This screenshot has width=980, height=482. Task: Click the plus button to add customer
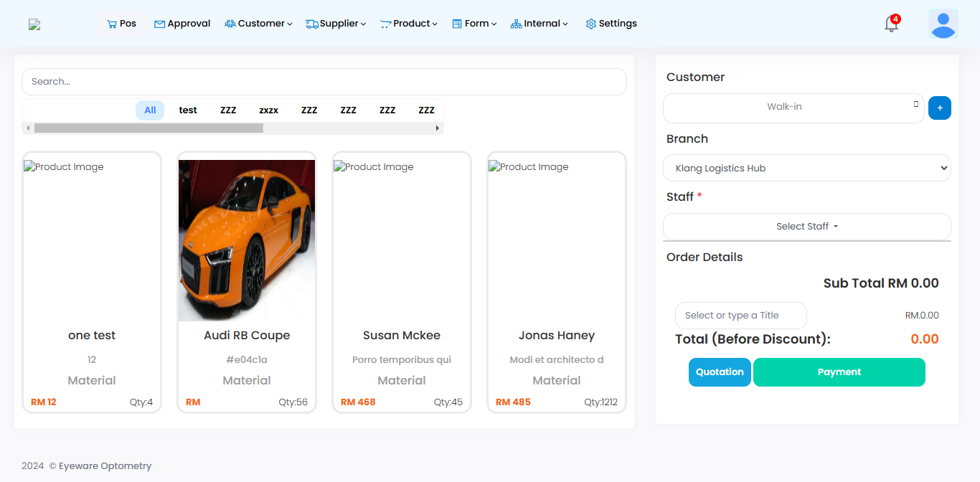click(x=939, y=108)
